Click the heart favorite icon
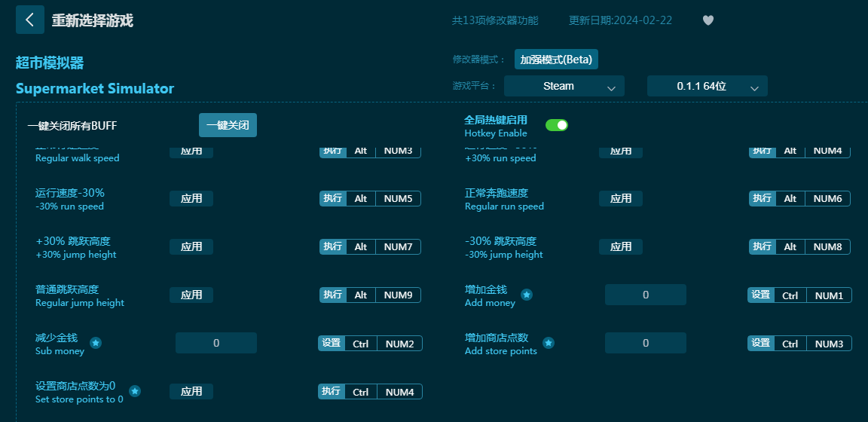The height and width of the screenshot is (422, 868). coord(708,20)
